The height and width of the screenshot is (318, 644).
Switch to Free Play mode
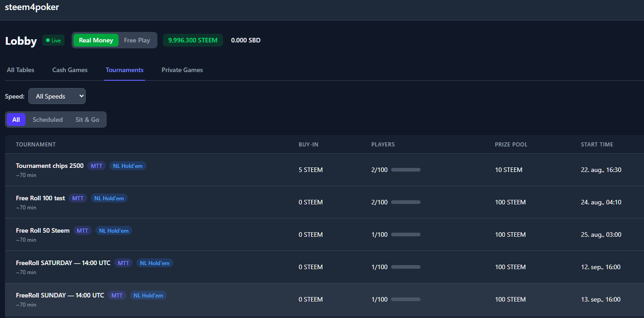click(x=137, y=40)
